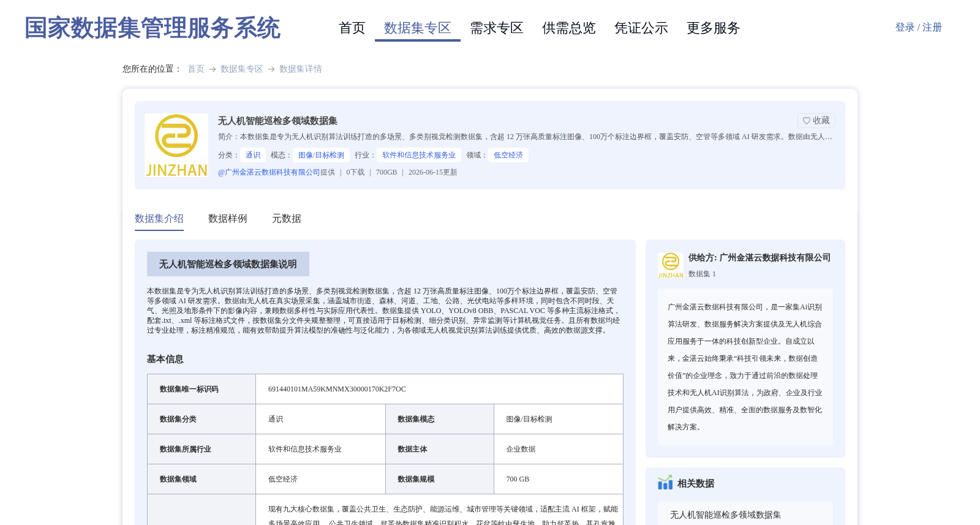This screenshot has height=525, width=980.
Task: Click the dataset title 无人机智能巡检多领域数据集 in header
Action: tap(277, 121)
